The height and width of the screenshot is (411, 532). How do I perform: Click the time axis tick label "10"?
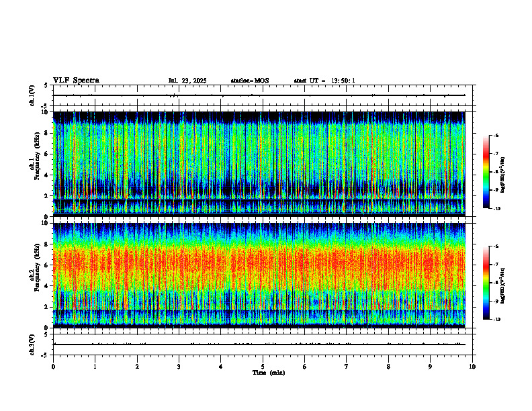[472, 367]
